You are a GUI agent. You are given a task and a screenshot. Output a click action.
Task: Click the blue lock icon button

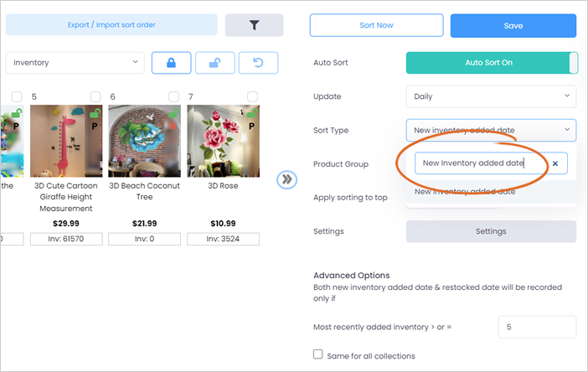point(172,63)
